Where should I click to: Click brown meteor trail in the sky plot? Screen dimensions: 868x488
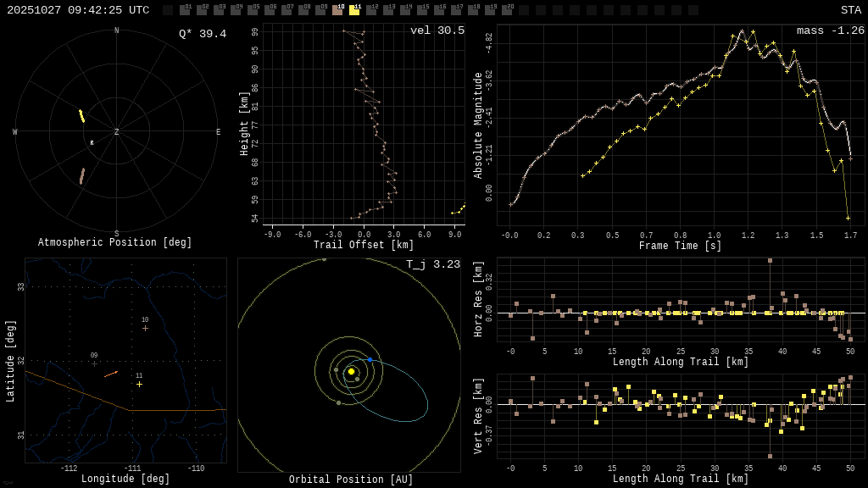pos(81,176)
